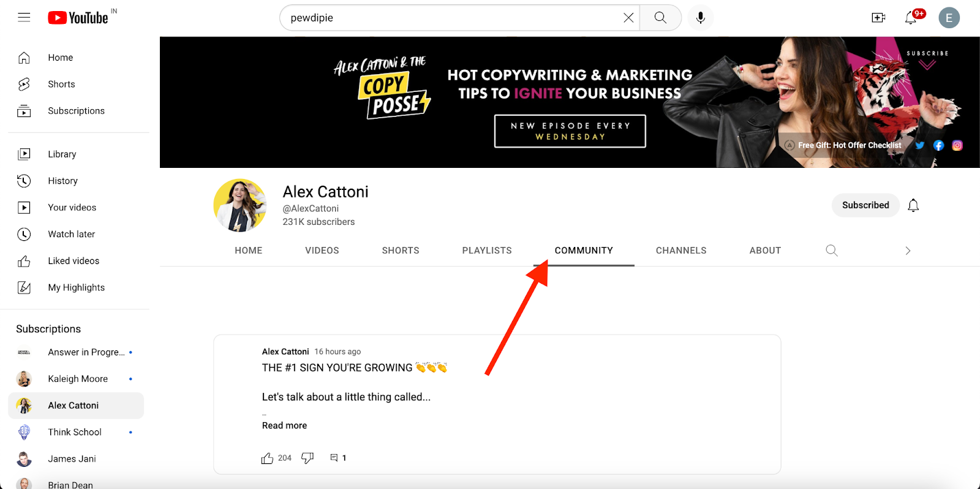Open the create video icon

[x=878, y=18]
